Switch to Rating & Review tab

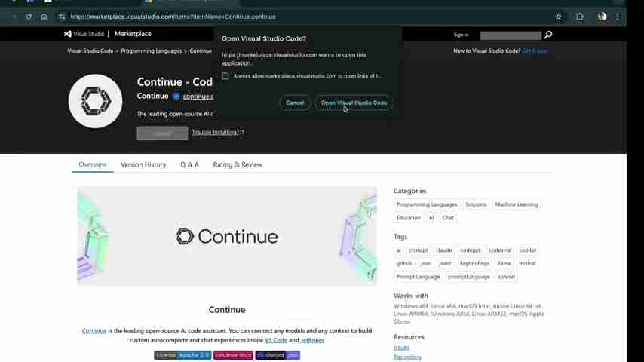pos(238,164)
